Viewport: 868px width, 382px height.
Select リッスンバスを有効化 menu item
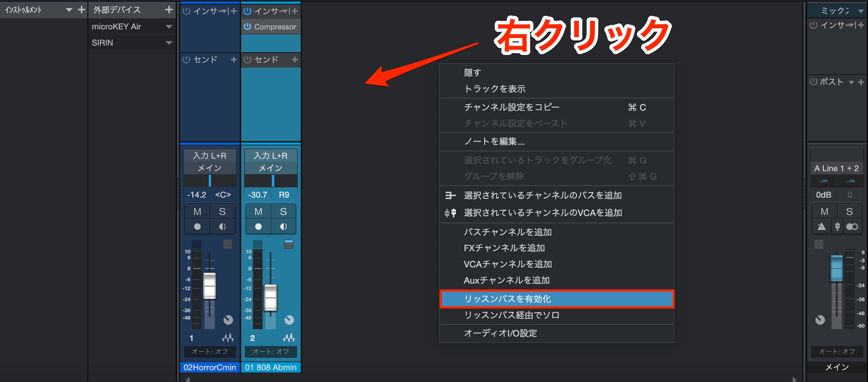pyautogui.click(x=557, y=299)
